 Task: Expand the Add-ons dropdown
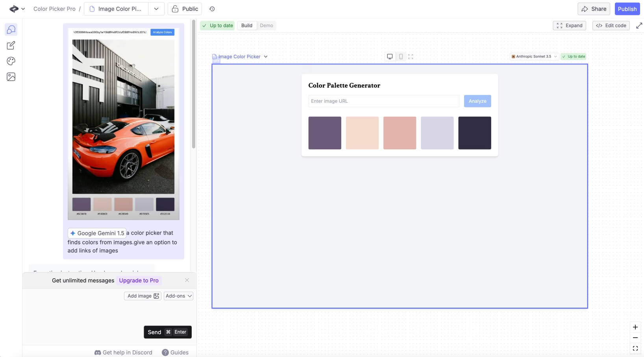pos(178,296)
